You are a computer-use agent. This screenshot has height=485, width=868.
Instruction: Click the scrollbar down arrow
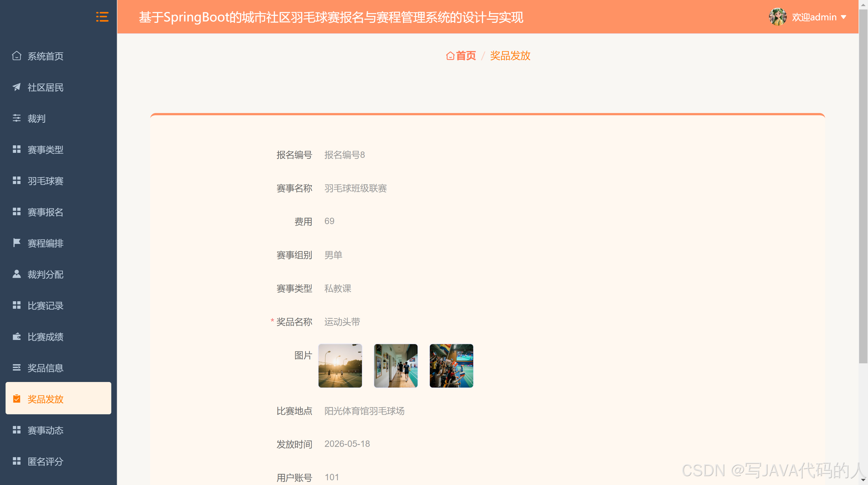pyautogui.click(x=863, y=480)
